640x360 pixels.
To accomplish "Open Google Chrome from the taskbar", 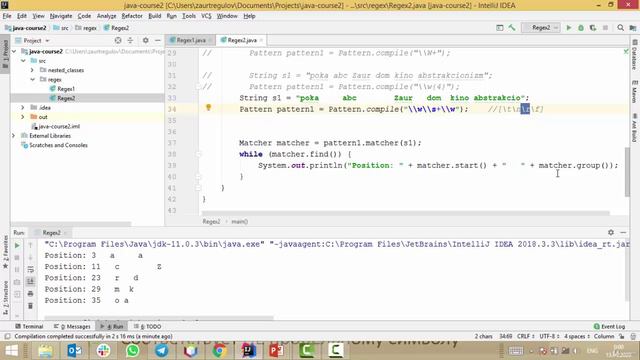I will [219, 351].
